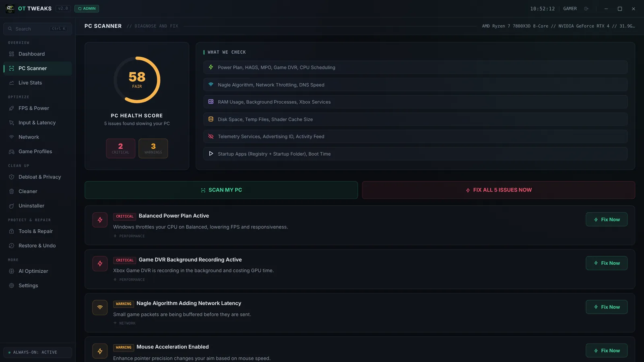This screenshot has height=362, width=644.
Task: Fix the Balanced Power Plan issue now
Action: click(607, 220)
